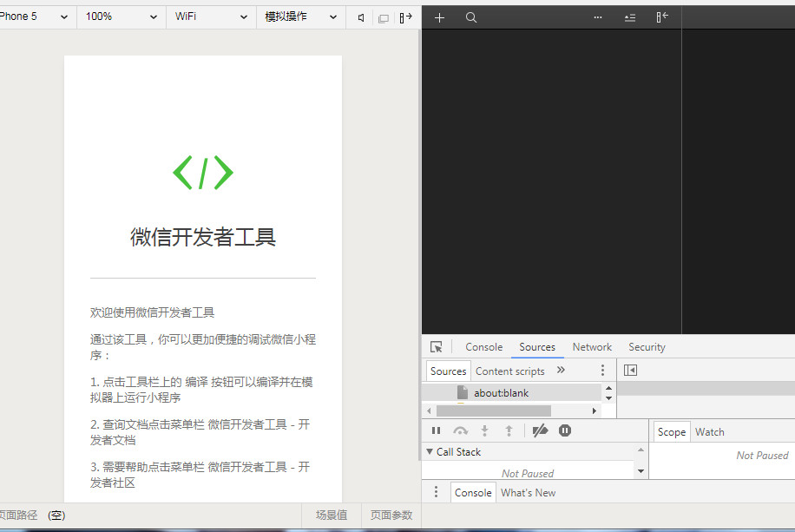Click the 页面路径 label in status bar
795x532 pixels.
pyautogui.click(x=18, y=516)
